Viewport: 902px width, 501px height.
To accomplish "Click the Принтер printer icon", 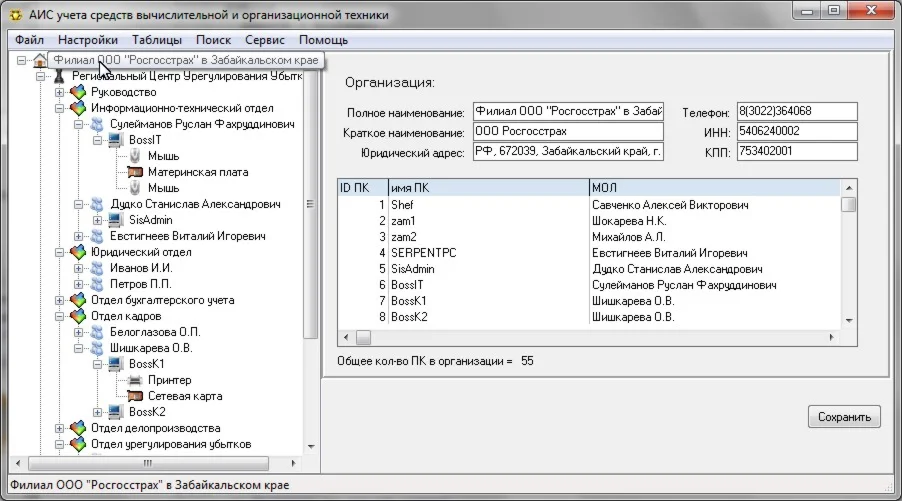I will tap(134, 381).
